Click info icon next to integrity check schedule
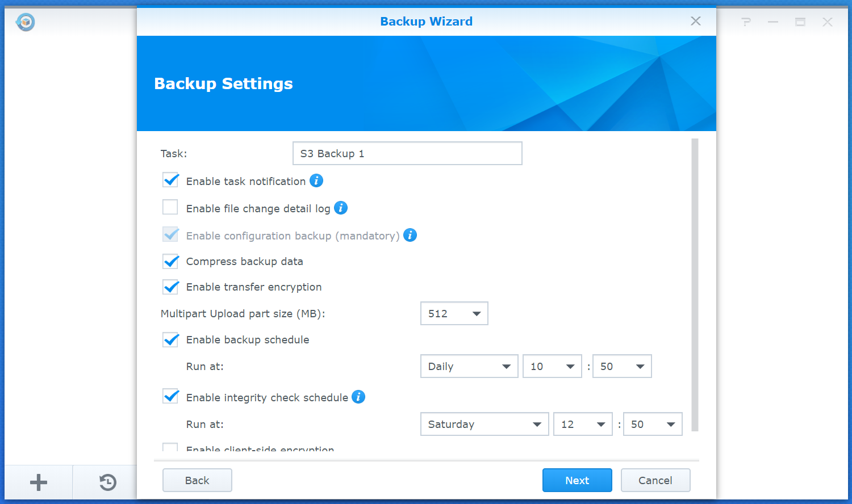Viewport: 852px width, 504px height. click(358, 397)
